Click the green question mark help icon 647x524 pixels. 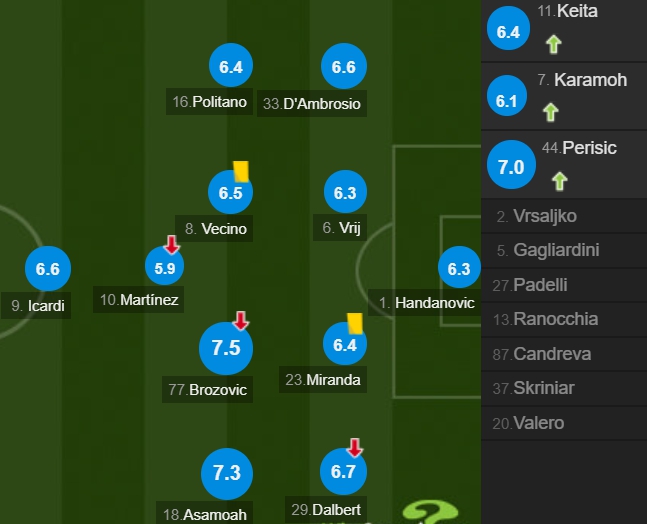click(x=430, y=512)
